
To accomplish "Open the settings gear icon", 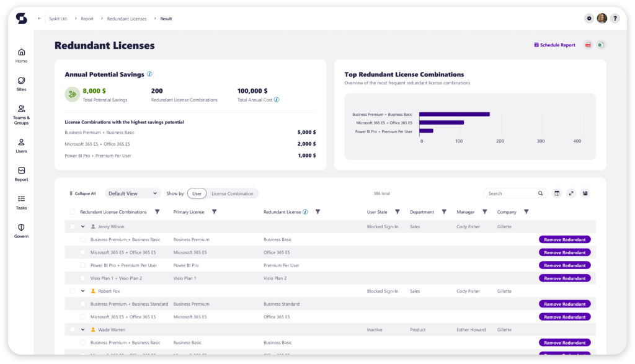I will pyautogui.click(x=588, y=19).
